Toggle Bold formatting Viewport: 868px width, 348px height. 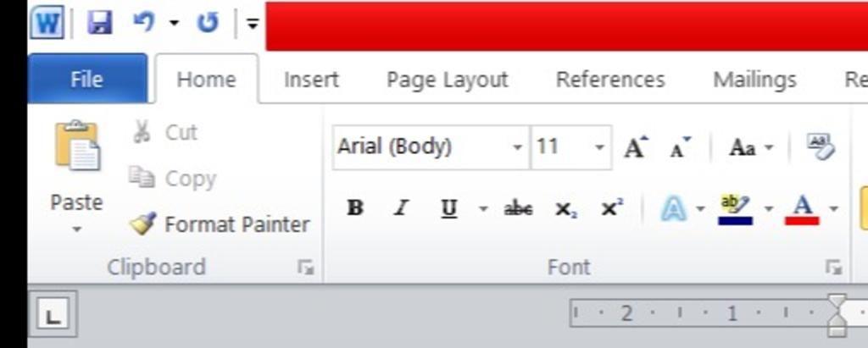355,208
